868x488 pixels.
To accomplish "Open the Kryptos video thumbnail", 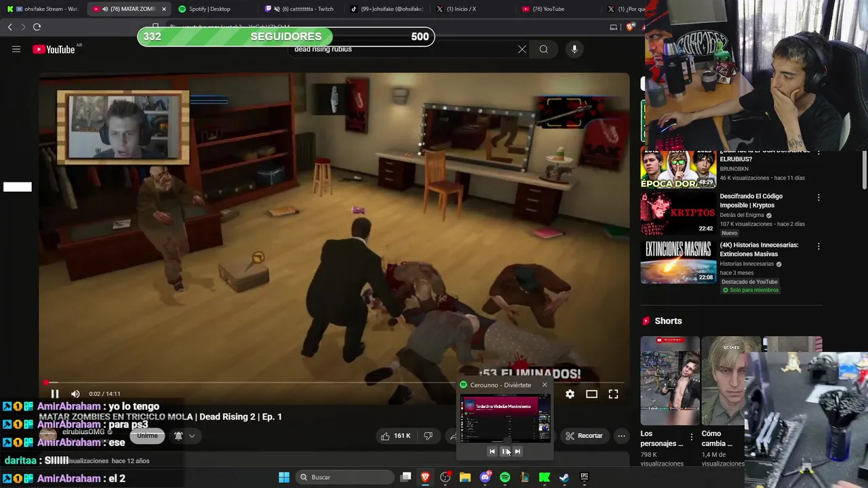I will (678, 214).
